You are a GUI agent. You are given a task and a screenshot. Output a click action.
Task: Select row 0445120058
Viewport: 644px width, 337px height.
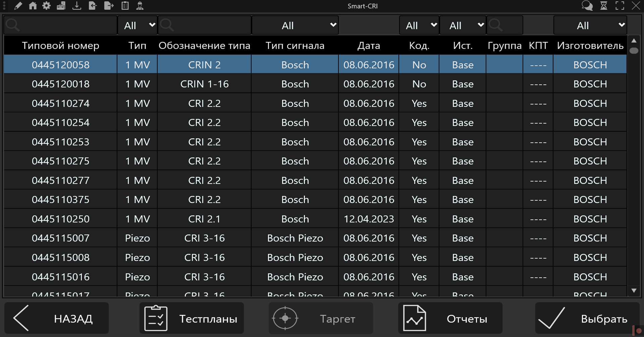coord(315,65)
